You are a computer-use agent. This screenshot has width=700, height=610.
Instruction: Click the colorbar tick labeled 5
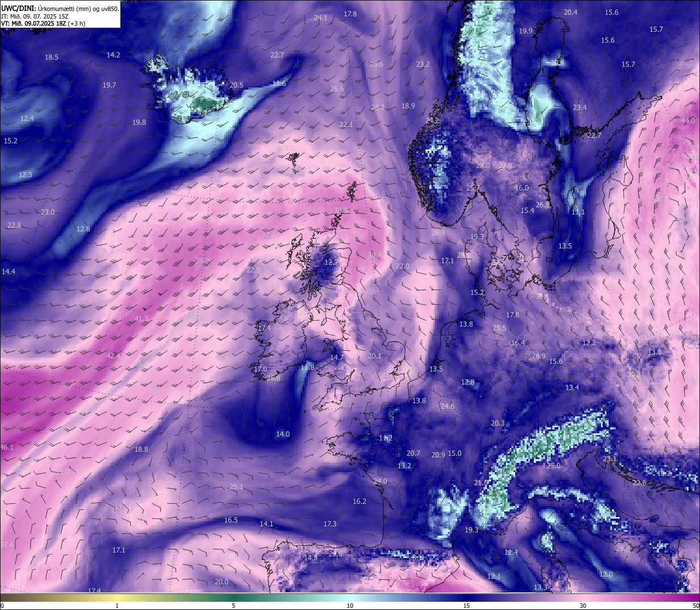[x=234, y=606]
